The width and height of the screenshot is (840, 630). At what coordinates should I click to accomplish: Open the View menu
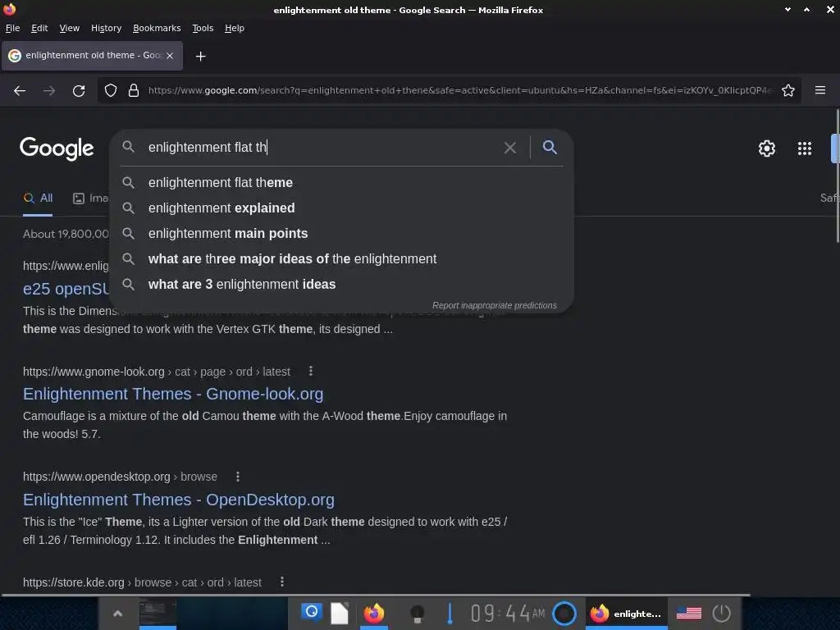point(69,29)
